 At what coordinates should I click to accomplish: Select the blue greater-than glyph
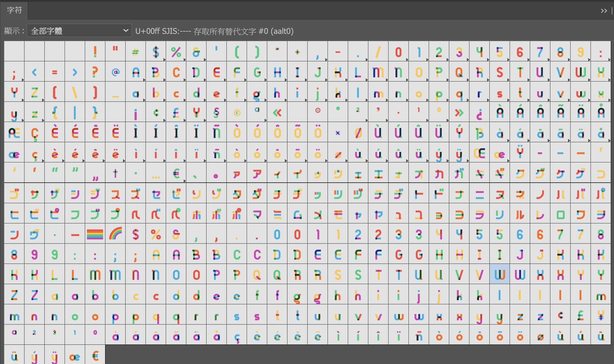[x=75, y=72]
